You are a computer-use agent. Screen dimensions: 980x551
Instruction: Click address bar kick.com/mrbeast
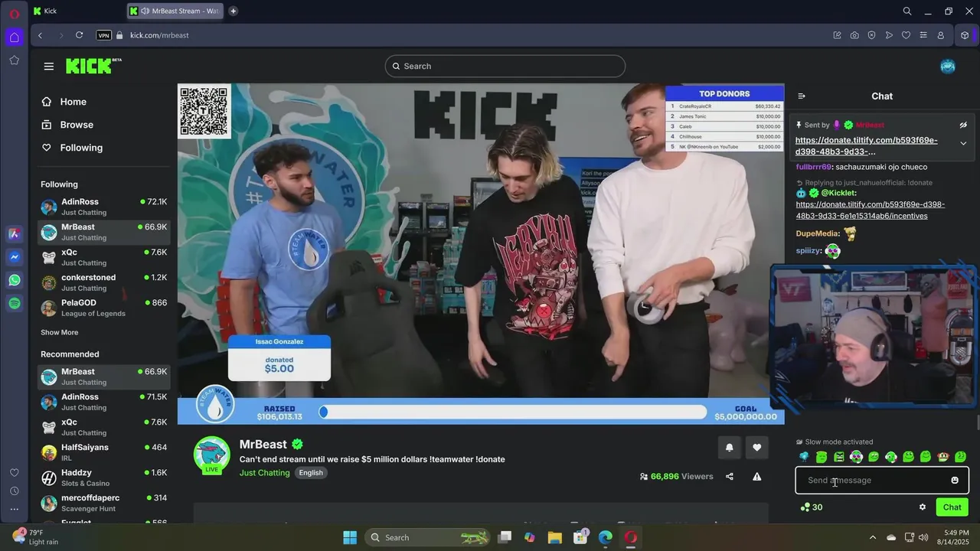click(x=159, y=35)
